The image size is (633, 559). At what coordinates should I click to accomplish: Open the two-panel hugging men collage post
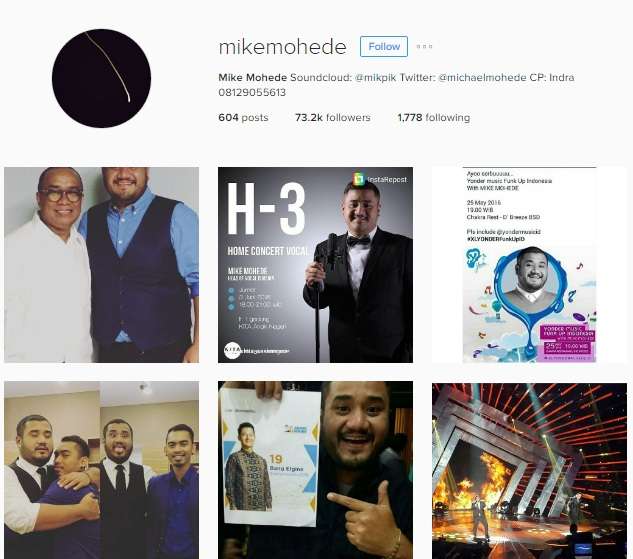[x=101, y=470]
